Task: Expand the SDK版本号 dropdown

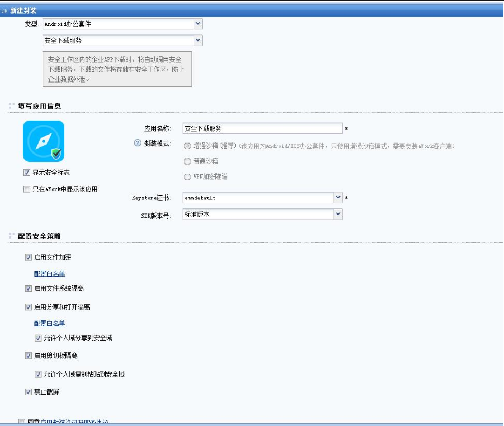Action: (338, 214)
